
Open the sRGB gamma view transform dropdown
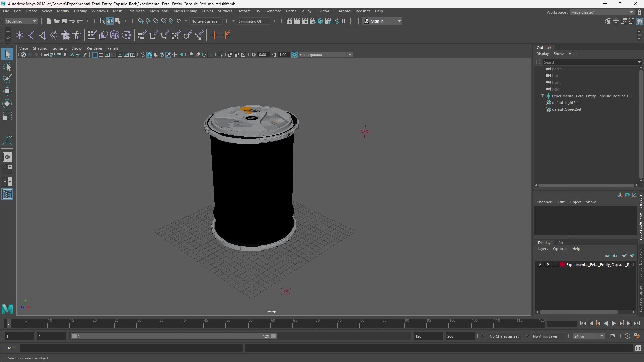click(x=325, y=55)
